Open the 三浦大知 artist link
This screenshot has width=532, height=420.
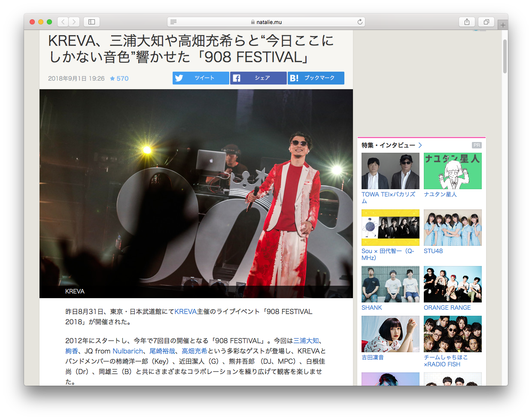[306, 341]
